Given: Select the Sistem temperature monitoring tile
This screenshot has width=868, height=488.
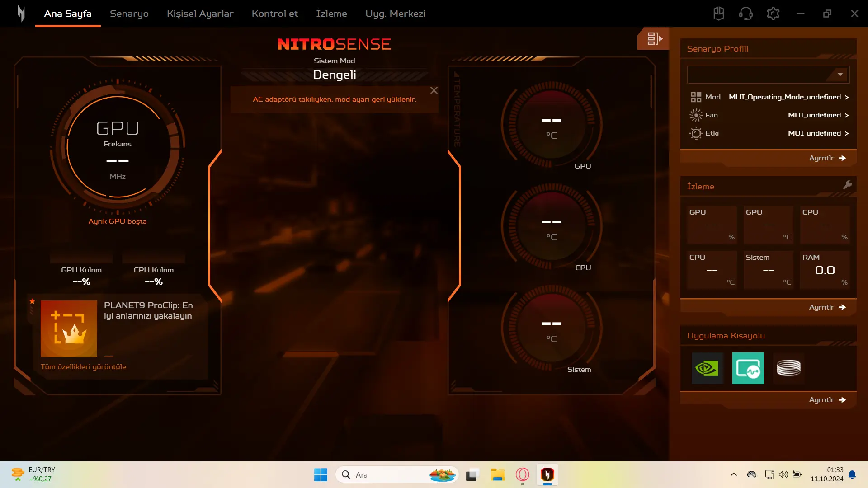Looking at the screenshot, I should coord(769,270).
